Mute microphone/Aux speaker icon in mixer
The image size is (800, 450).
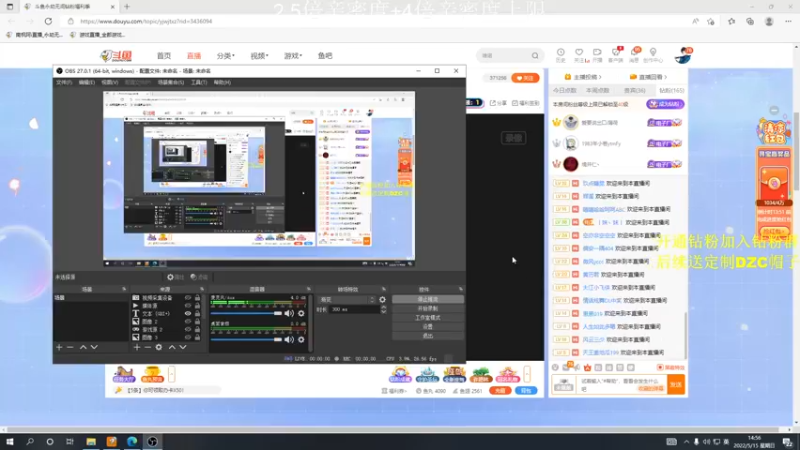point(289,313)
